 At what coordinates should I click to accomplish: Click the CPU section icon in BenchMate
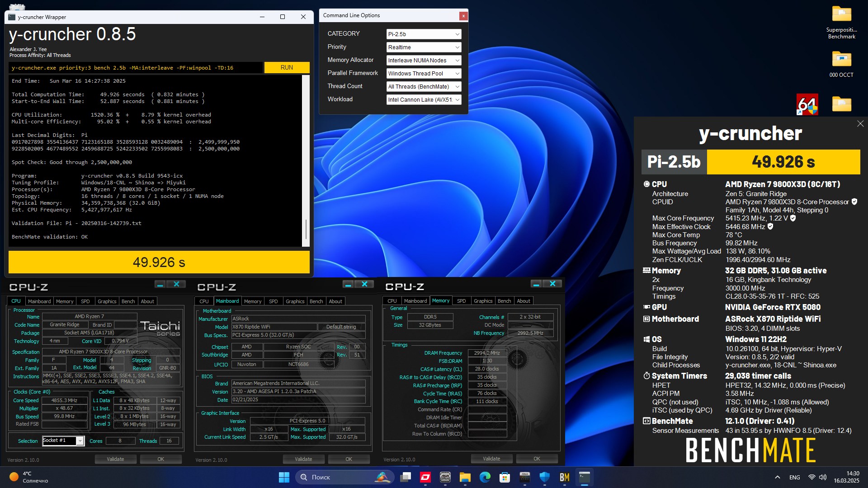(646, 184)
